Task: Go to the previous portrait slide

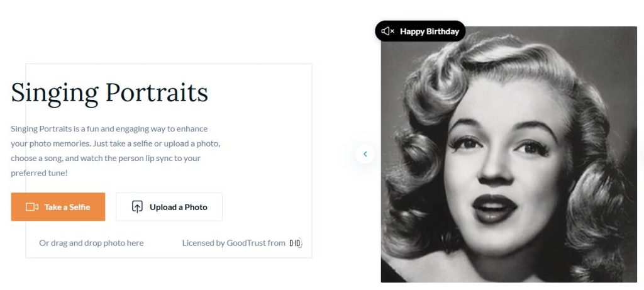Action: coord(365,153)
